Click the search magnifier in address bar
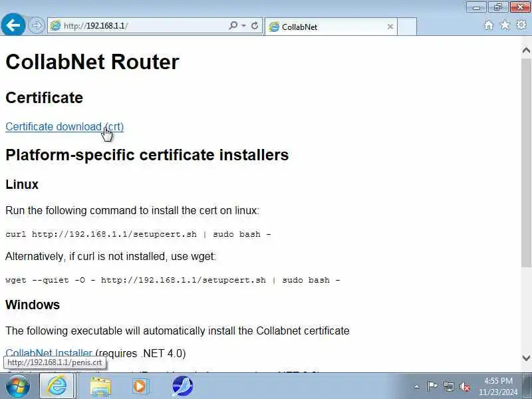532x399 pixels. [x=233, y=25]
